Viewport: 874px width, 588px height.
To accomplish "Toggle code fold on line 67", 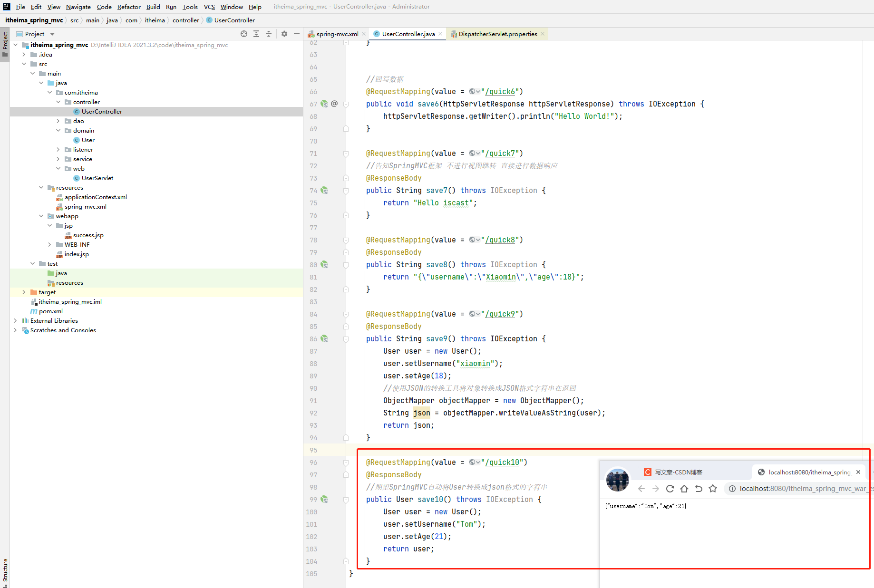I will (346, 104).
